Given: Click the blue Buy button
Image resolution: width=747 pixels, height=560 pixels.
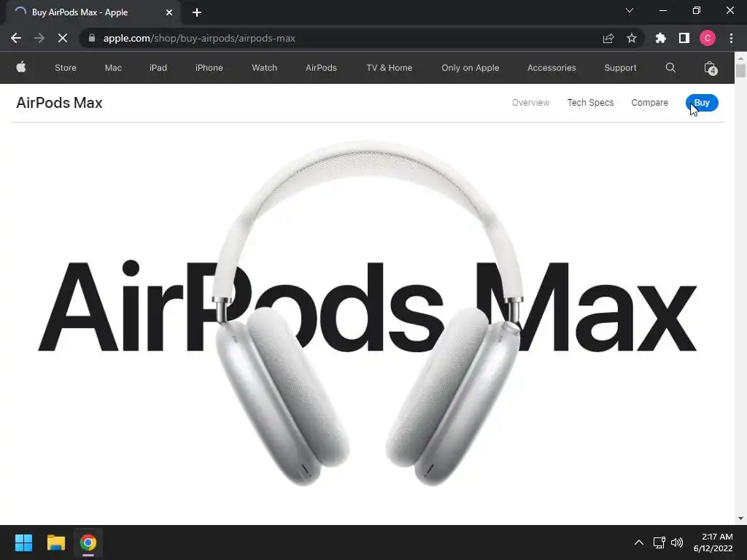Looking at the screenshot, I should point(702,102).
